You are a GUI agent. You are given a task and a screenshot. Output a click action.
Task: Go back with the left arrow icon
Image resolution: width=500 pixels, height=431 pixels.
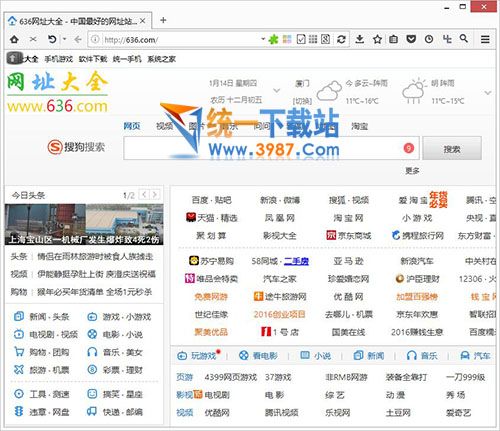point(78,39)
